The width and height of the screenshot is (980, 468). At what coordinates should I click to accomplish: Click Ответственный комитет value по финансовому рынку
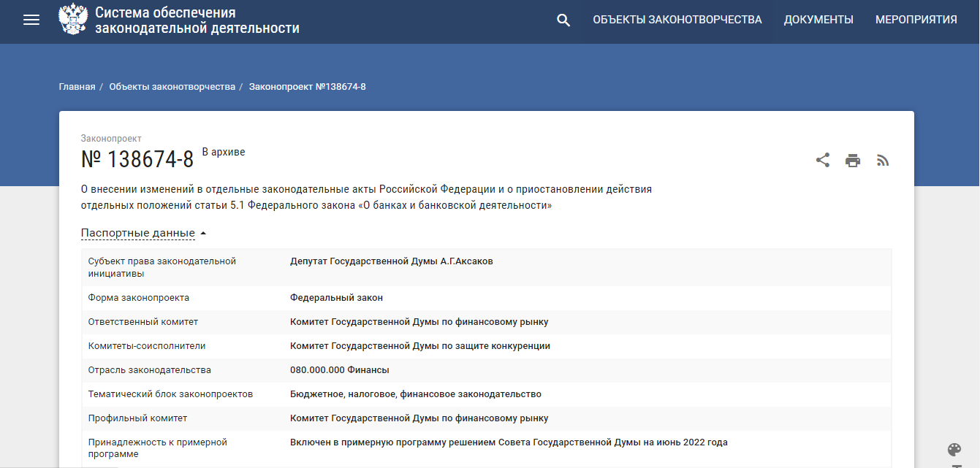(419, 321)
